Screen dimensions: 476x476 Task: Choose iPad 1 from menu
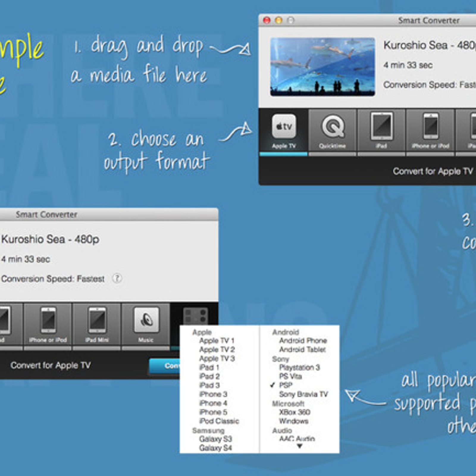209,367
